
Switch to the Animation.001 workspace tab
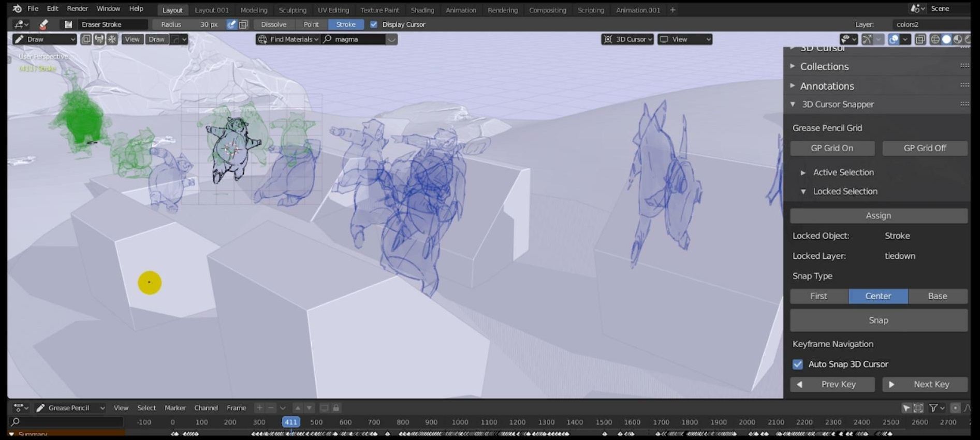(638, 10)
